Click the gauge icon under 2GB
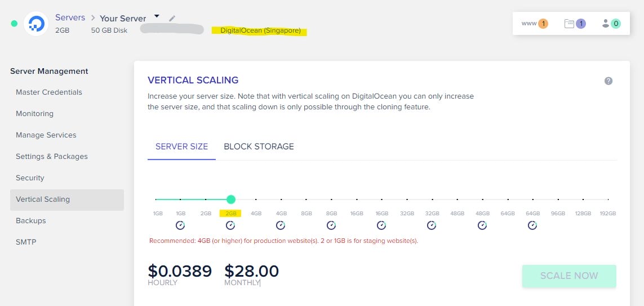The height and width of the screenshot is (306, 644). (x=230, y=225)
